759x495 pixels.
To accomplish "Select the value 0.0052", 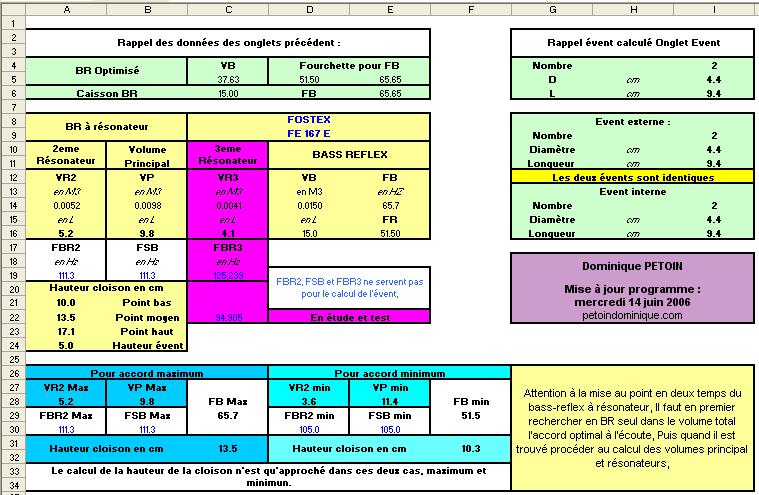I will (x=67, y=206).
